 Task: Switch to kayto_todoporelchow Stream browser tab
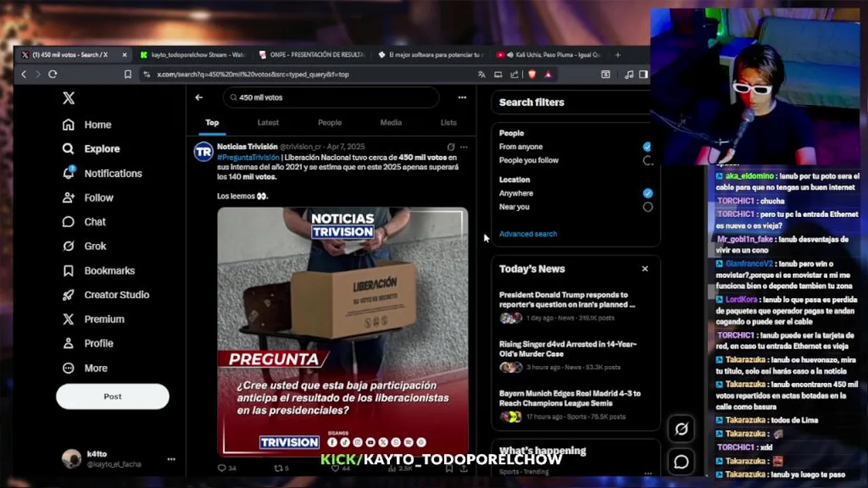click(193, 55)
